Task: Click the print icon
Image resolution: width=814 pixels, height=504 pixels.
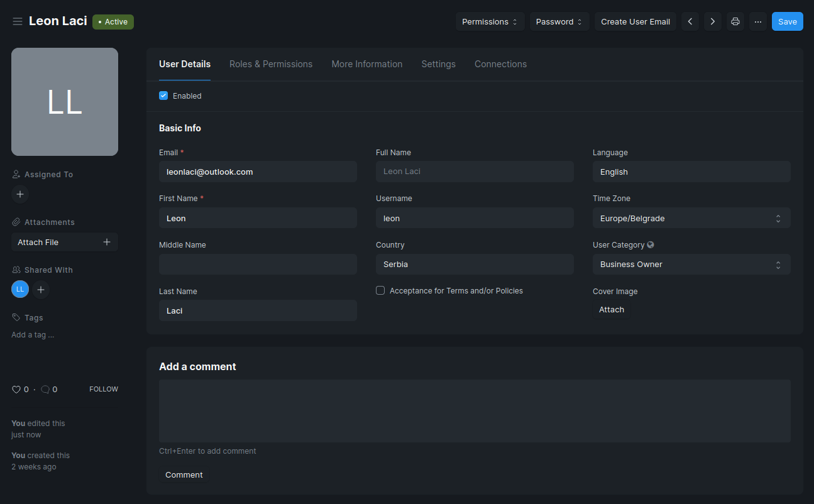Action: tap(735, 21)
